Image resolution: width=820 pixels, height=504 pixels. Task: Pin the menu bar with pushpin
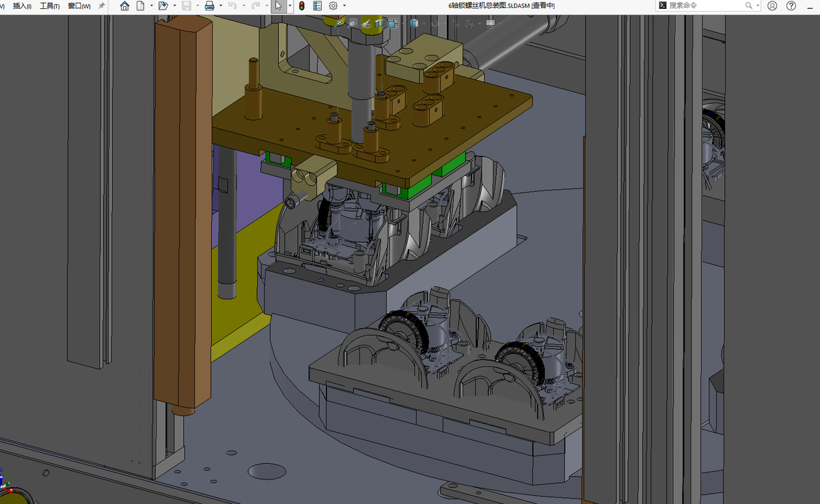102,5
